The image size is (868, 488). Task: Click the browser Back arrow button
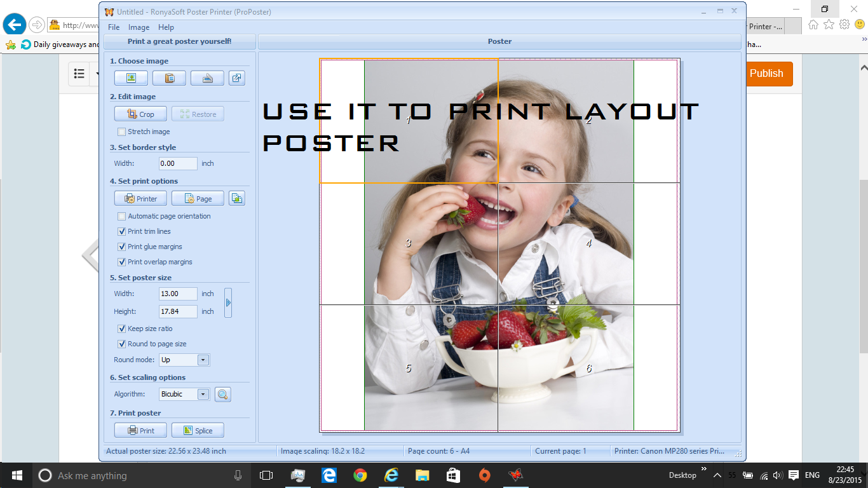tap(14, 25)
